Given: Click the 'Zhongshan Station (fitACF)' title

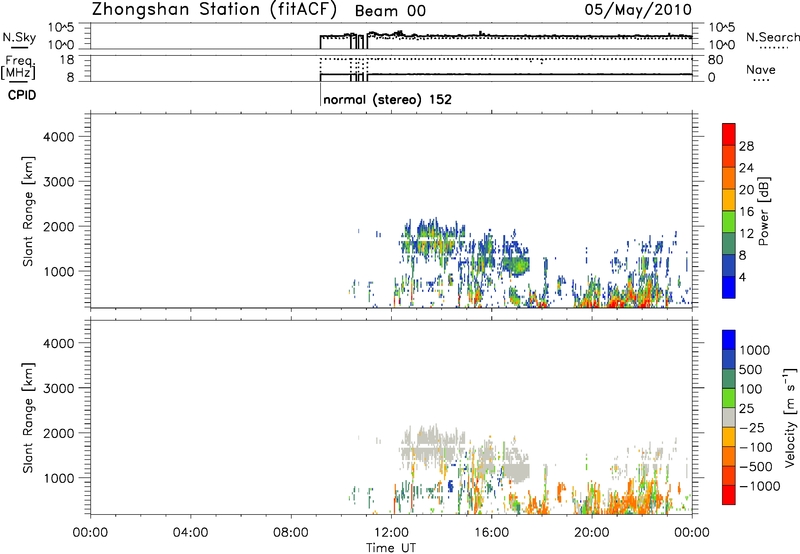Looking at the screenshot, I should [x=214, y=9].
